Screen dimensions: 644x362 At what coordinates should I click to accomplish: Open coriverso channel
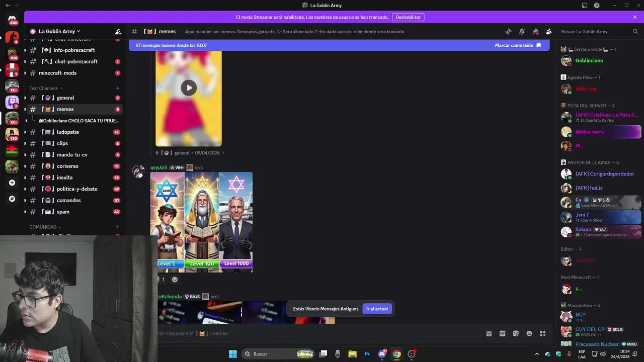[x=74, y=166]
